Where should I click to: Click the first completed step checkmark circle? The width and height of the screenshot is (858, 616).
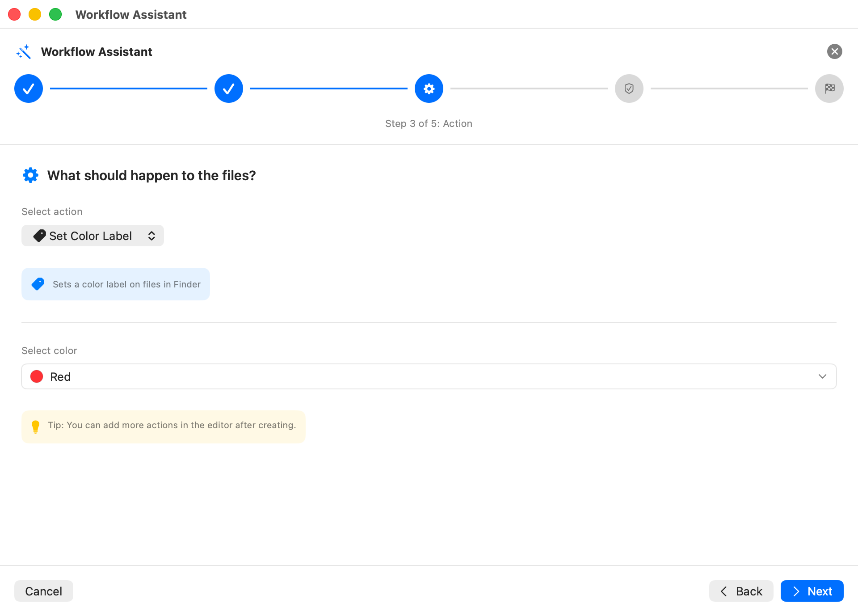[29, 89]
